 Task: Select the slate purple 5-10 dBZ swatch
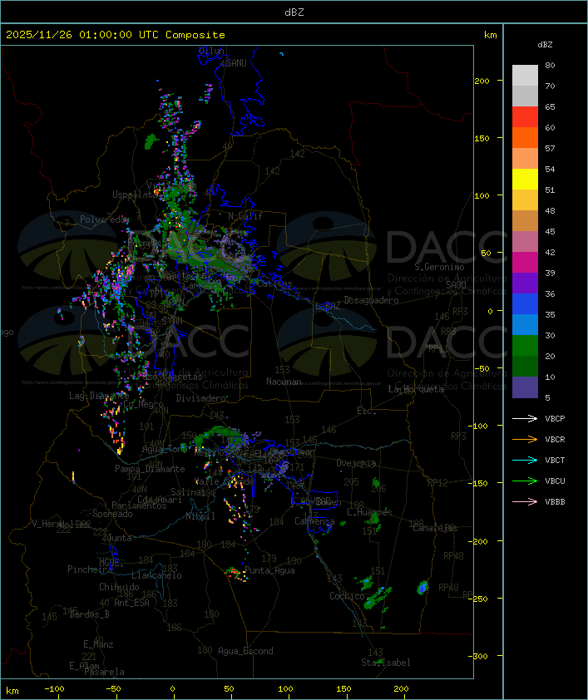525,387
